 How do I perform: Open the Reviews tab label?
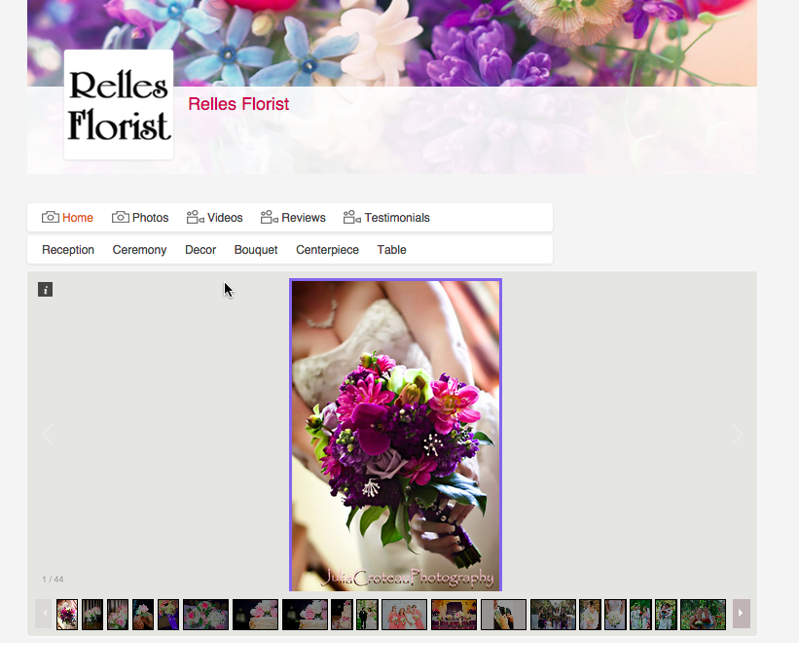tap(304, 218)
